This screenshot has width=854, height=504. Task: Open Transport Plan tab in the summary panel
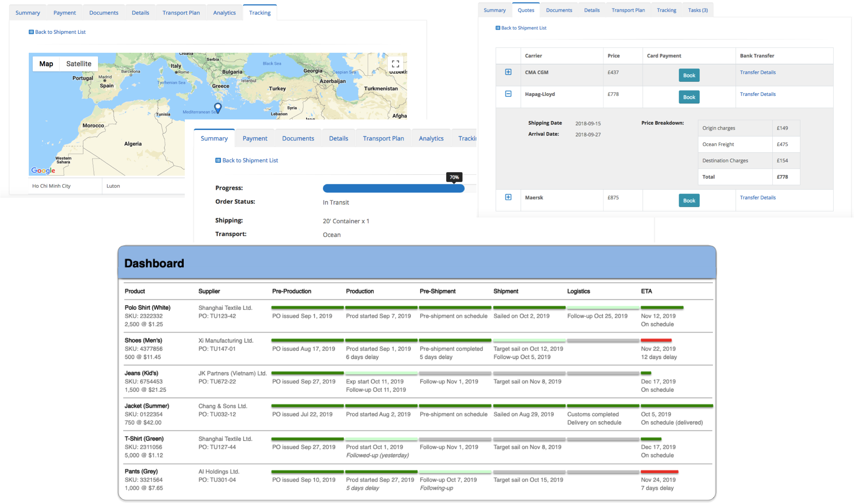pyautogui.click(x=383, y=138)
